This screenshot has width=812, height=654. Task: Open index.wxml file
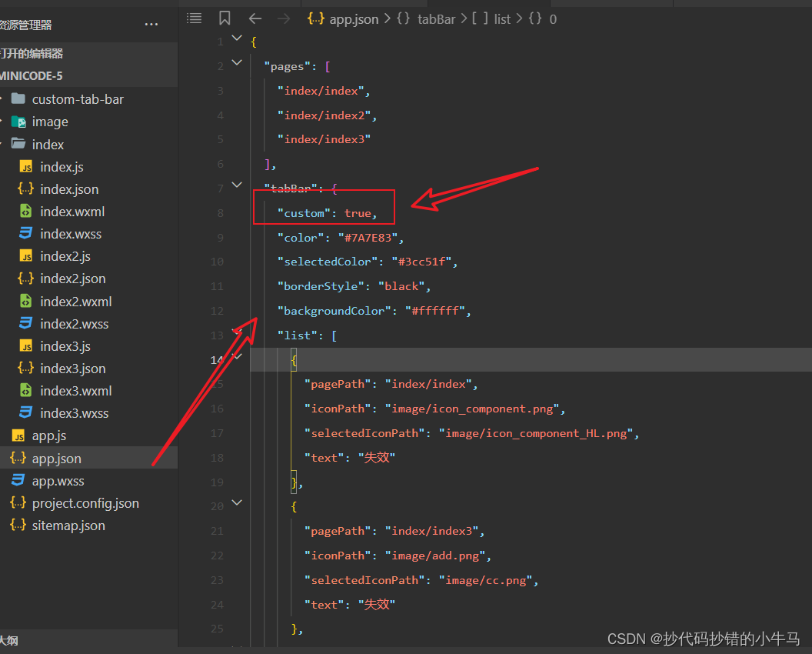point(72,212)
